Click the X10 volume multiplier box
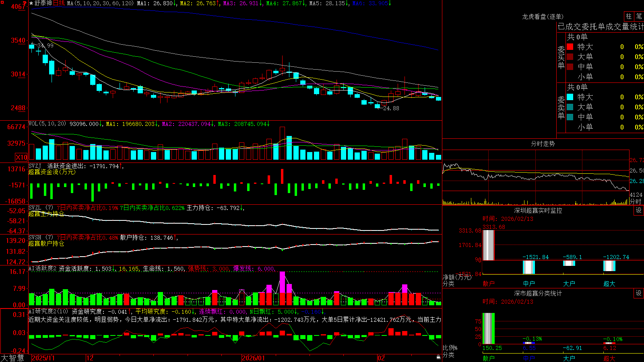This screenshot has height=362, width=644. pos(21,157)
